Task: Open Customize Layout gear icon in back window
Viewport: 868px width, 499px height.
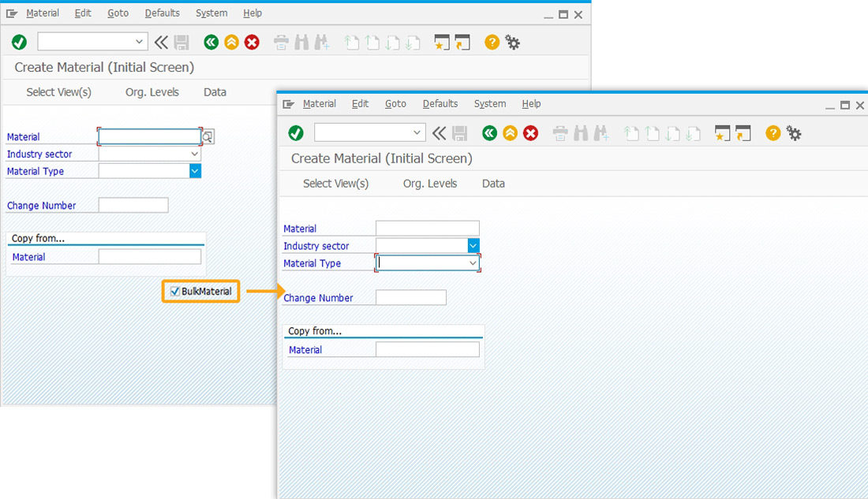Action: pos(513,43)
